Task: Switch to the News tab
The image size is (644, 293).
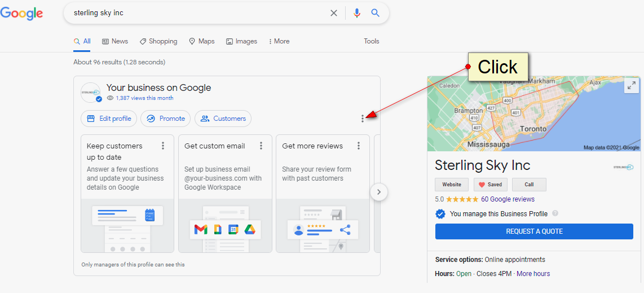Action: [115, 41]
